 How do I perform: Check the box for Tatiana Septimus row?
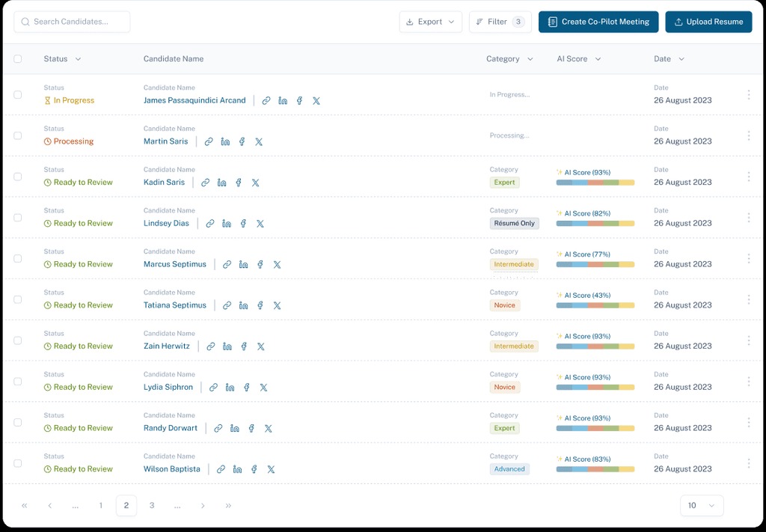click(18, 299)
